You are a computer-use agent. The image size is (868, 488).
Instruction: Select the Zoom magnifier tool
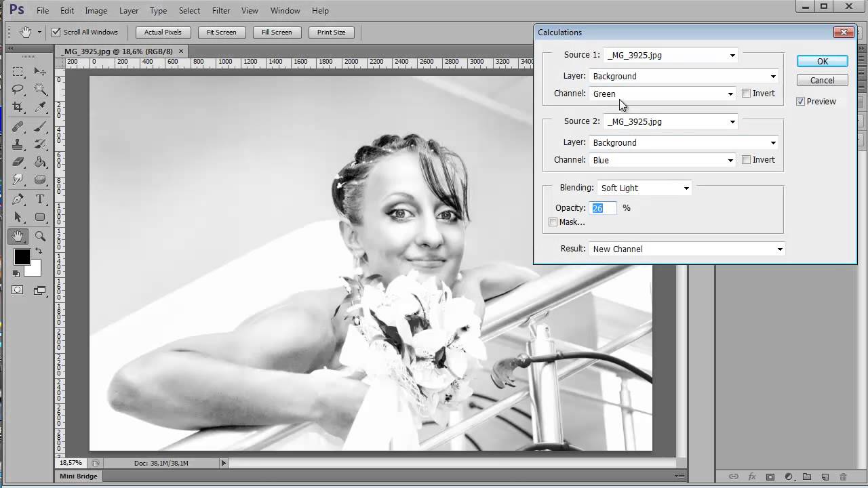pyautogui.click(x=40, y=236)
